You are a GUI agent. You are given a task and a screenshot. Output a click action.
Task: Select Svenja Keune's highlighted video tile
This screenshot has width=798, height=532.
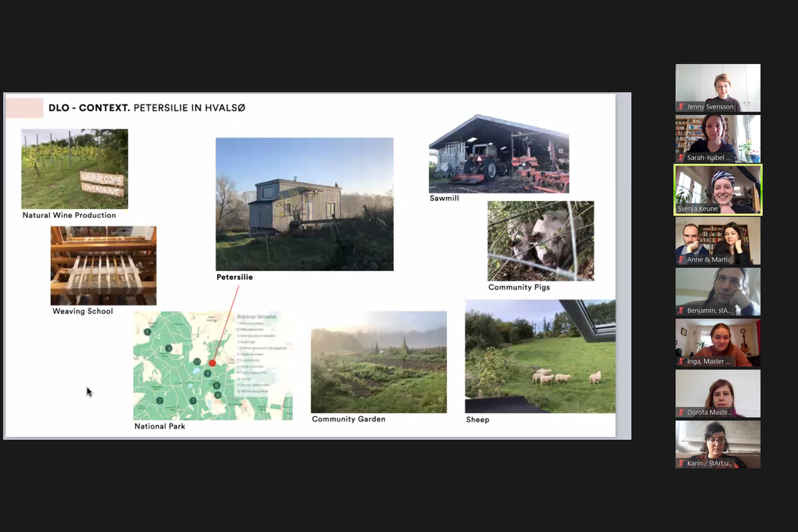717,189
